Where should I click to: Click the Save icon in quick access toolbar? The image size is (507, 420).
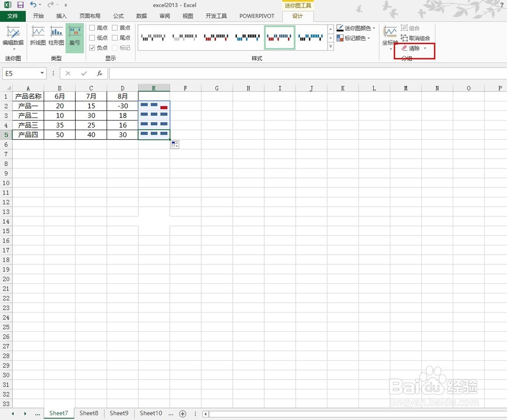[x=20, y=5]
